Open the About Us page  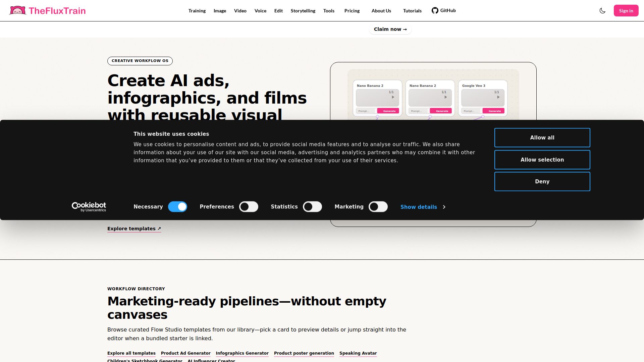click(x=381, y=11)
